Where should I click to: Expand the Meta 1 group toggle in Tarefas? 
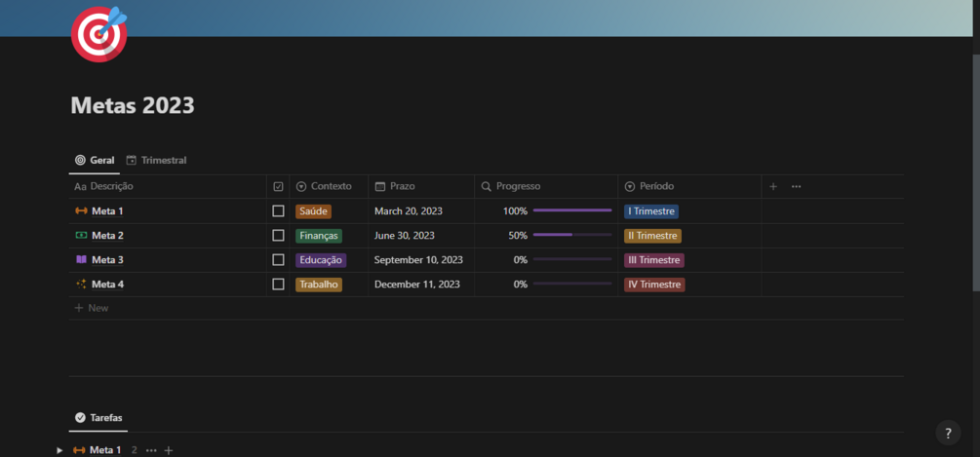coord(60,450)
